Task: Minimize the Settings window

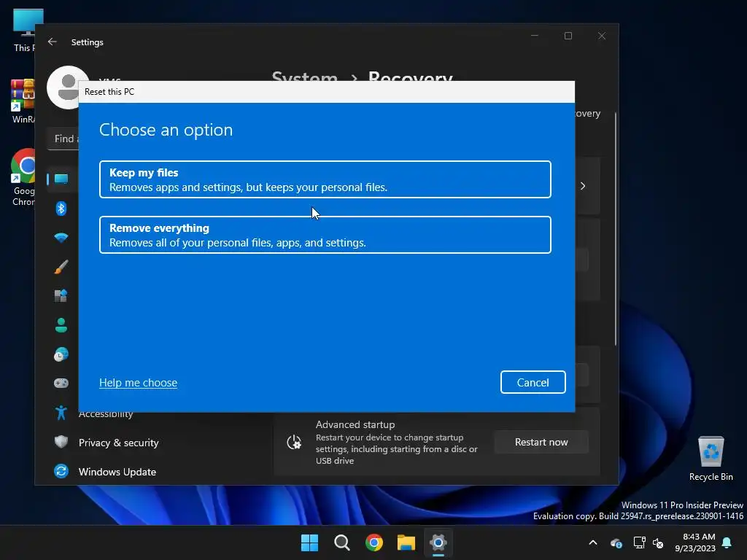Action: coord(535,36)
